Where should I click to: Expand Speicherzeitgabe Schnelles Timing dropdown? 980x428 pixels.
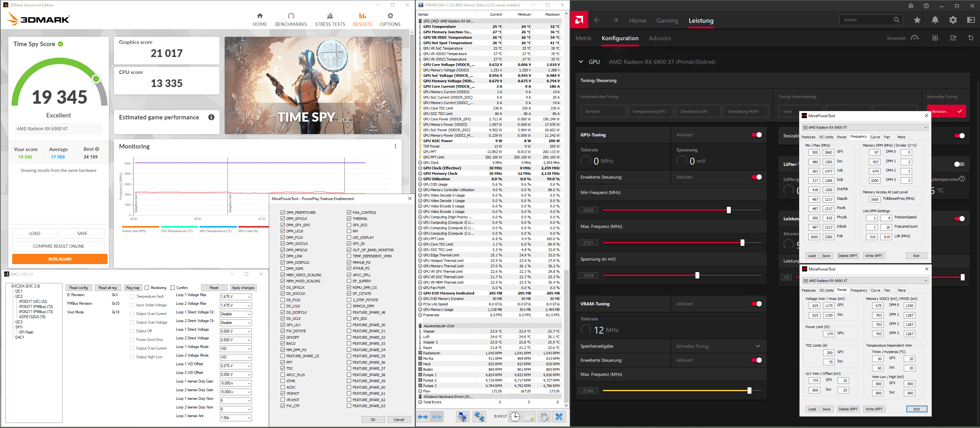758,346
